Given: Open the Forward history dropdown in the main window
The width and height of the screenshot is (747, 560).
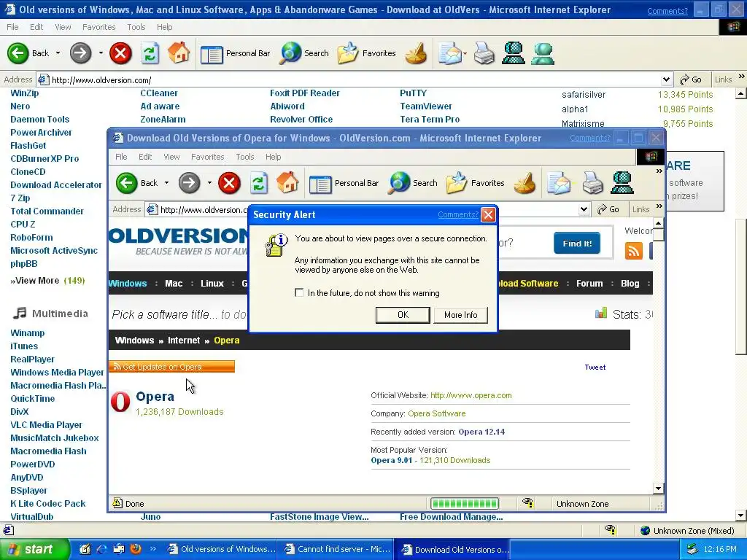Looking at the screenshot, I should 101,52.
